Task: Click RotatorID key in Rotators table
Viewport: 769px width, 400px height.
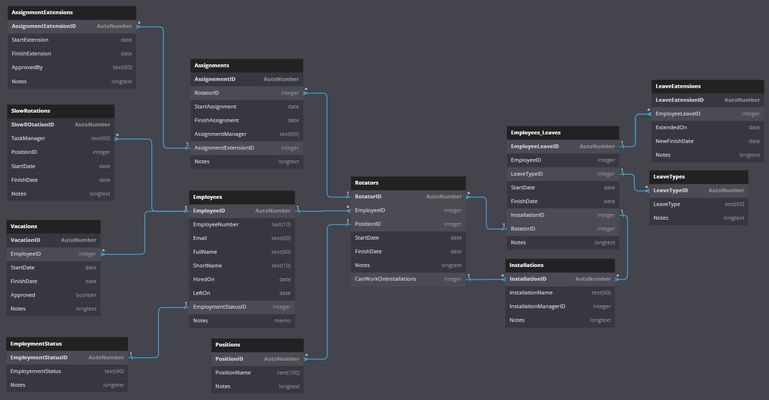Action: pos(408,197)
